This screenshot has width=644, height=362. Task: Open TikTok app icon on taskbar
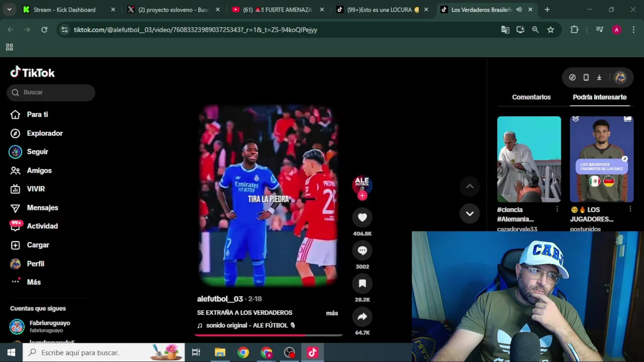pyautogui.click(x=312, y=352)
